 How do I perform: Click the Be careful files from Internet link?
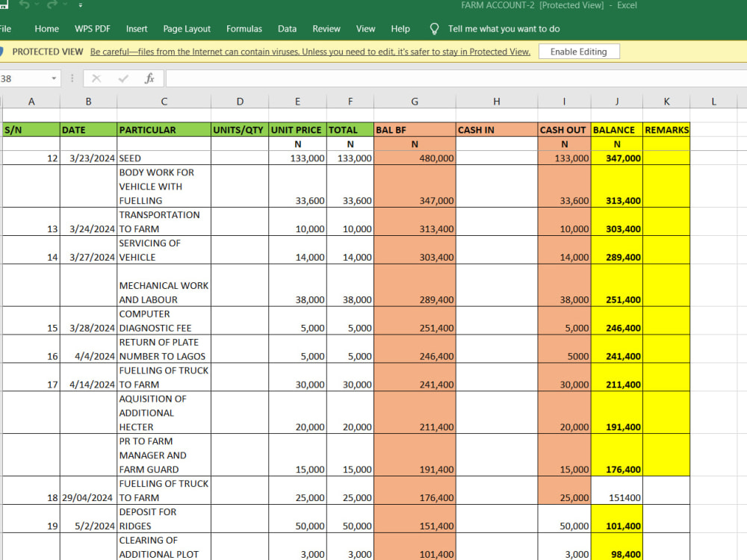point(310,52)
